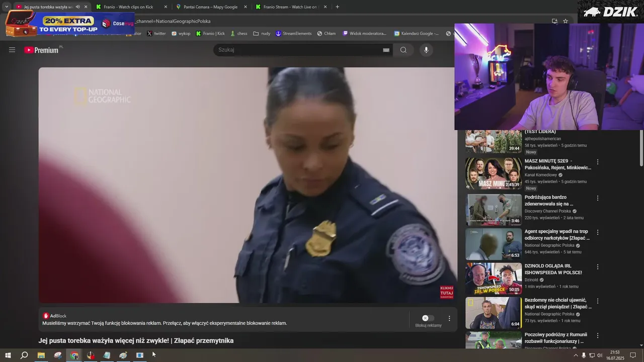Bookmark this page with the star

pos(566,21)
